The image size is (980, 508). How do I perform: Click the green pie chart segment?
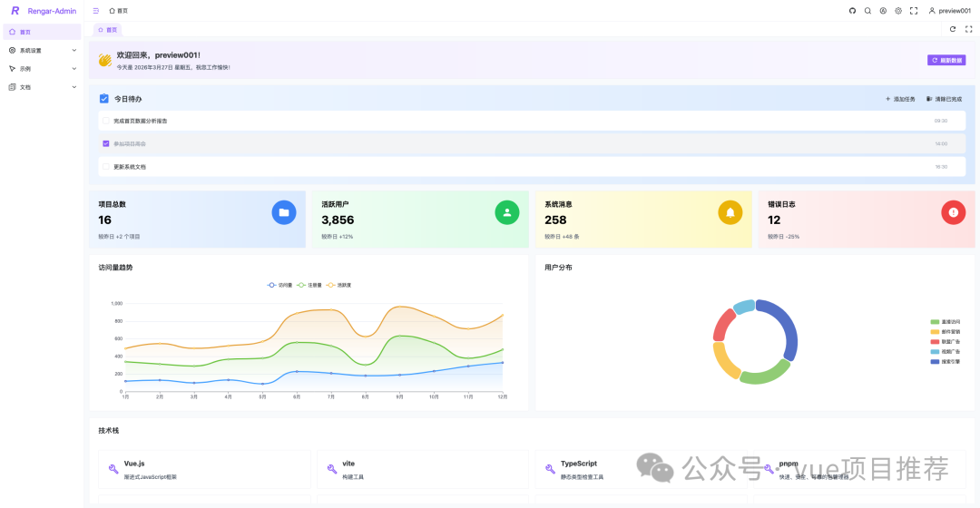(766, 374)
